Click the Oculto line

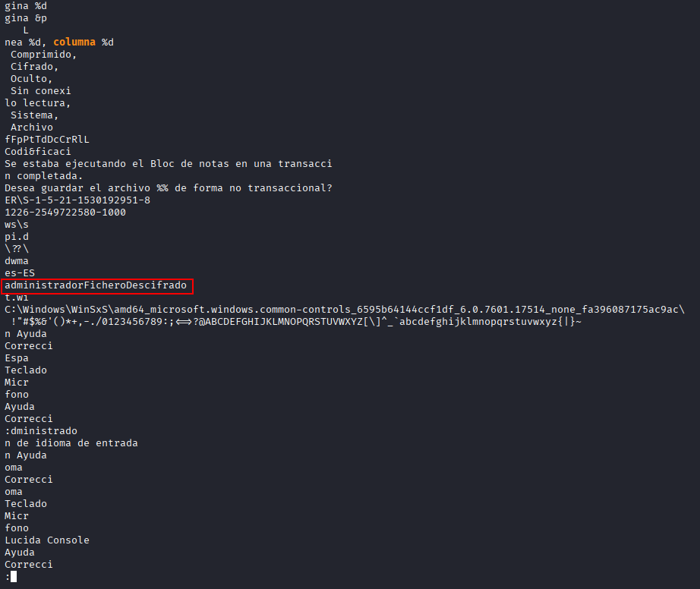[32, 79]
